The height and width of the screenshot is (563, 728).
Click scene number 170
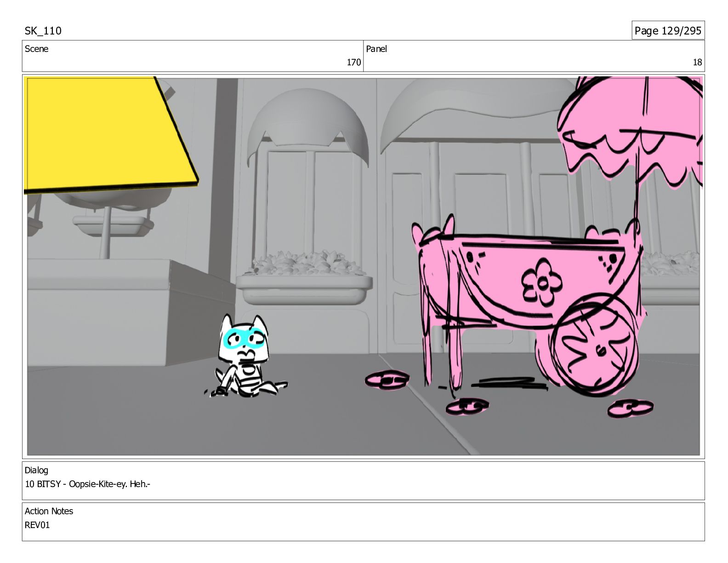click(x=353, y=63)
